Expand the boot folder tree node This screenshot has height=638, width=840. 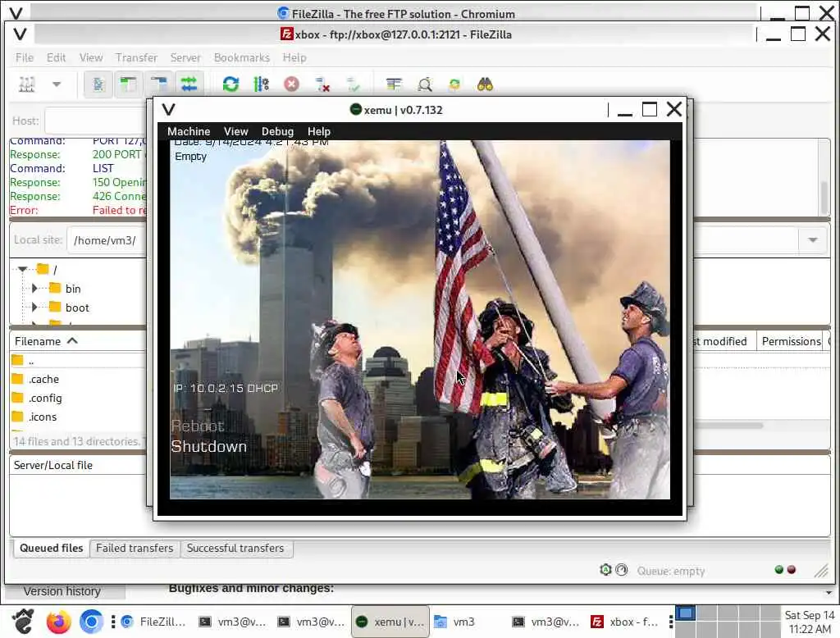34,307
